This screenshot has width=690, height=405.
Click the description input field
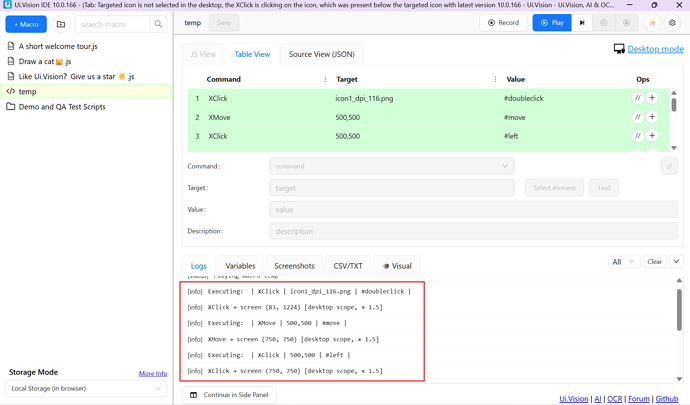coord(473,231)
